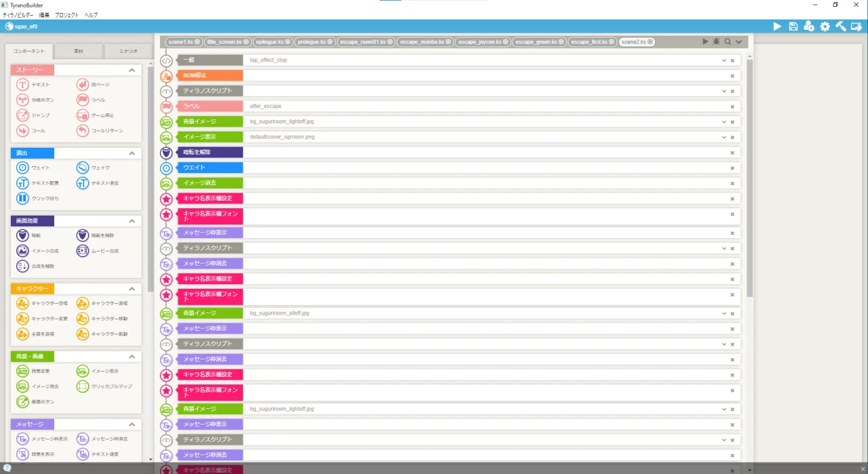Open the escape_room01.ks scenario tab
This screenshot has width=868, height=474.
pyautogui.click(x=363, y=42)
